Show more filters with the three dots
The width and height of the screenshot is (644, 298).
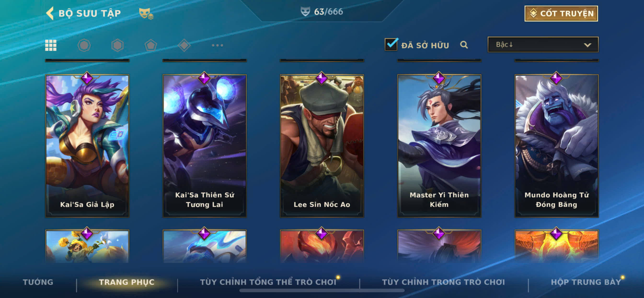217,45
